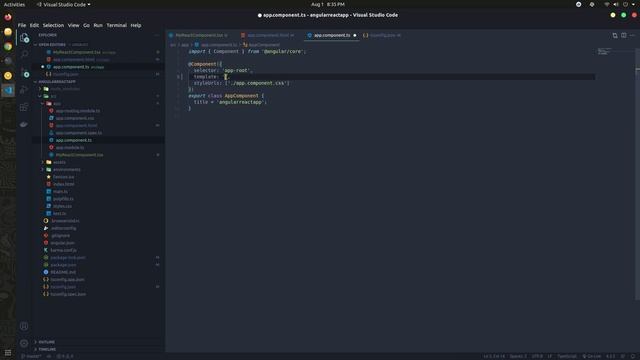Click the Activities button in the top bar
The image size is (640, 360).
point(14,4)
